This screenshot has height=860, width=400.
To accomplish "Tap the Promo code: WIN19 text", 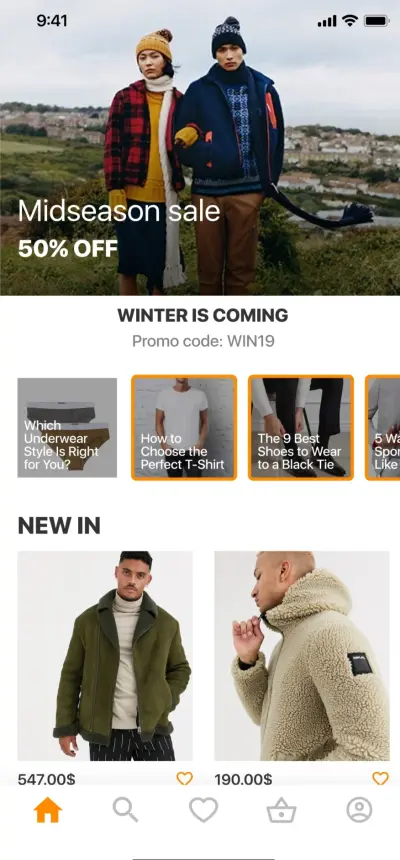I will pyautogui.click(x=204, y=342).
